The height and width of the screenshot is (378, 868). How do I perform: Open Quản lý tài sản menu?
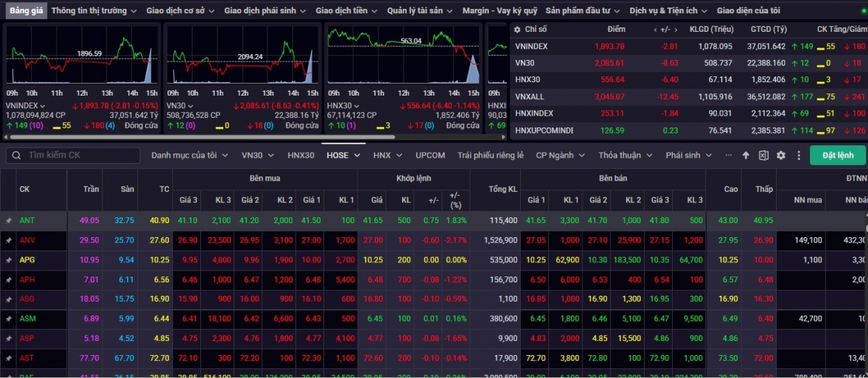420,10
